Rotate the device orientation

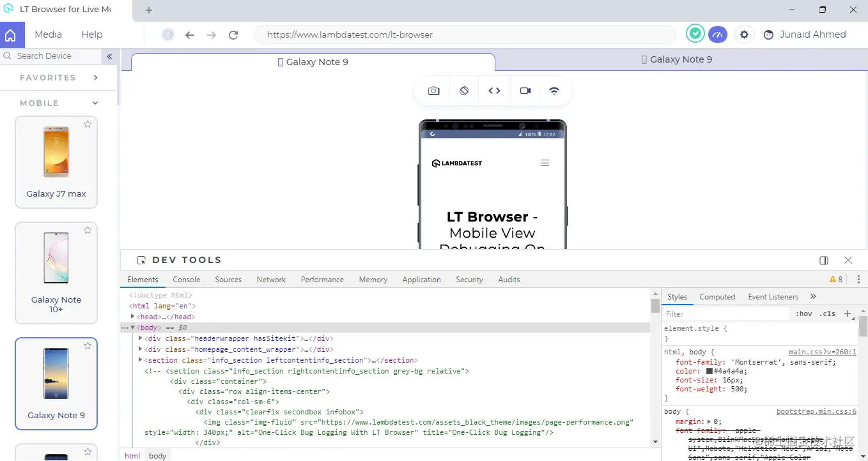[464, 91]
